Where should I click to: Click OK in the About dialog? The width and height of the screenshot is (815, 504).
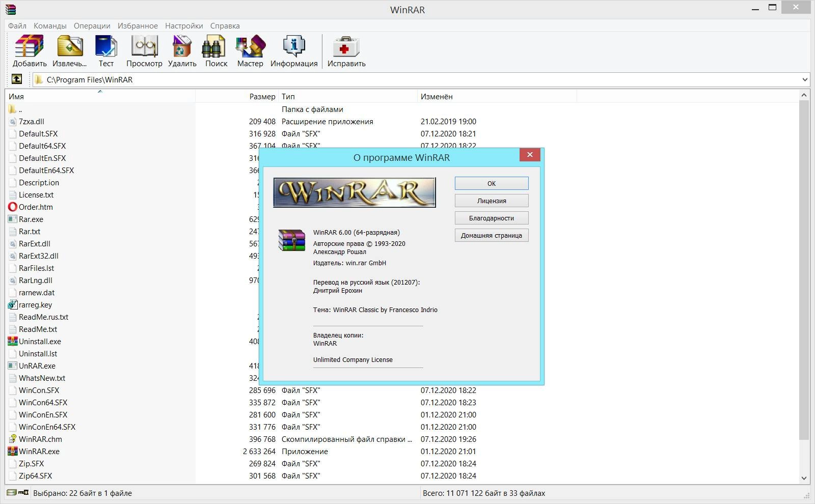pos(492,183)
